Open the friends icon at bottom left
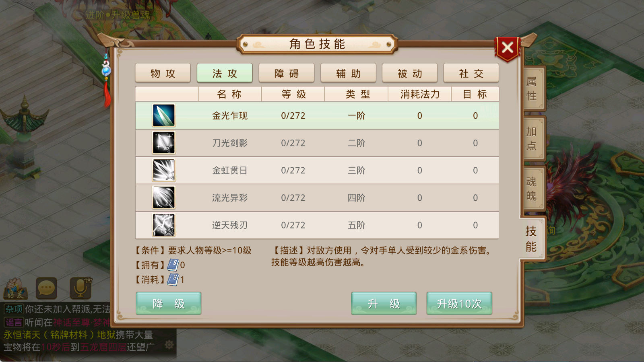Viewport: 644px width, 362px height. point(15,288)
